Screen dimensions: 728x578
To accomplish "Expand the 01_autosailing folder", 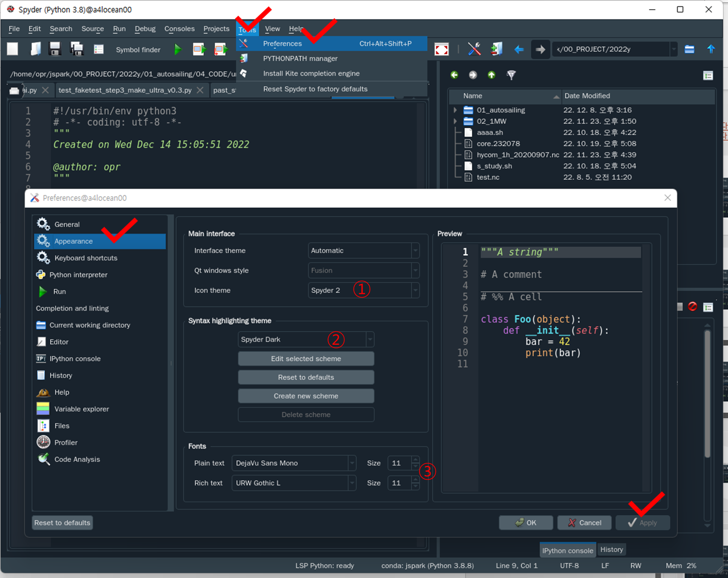I will pos(455,110).
